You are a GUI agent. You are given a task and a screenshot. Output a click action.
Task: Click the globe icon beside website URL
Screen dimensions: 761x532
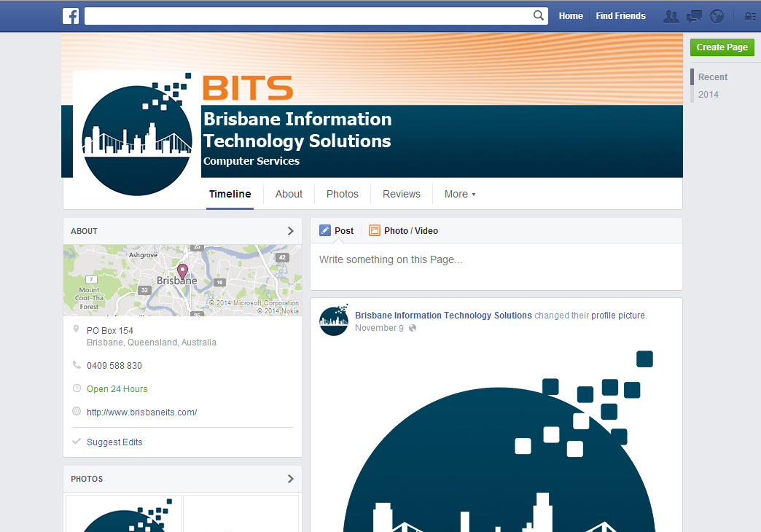coord(77,411)
